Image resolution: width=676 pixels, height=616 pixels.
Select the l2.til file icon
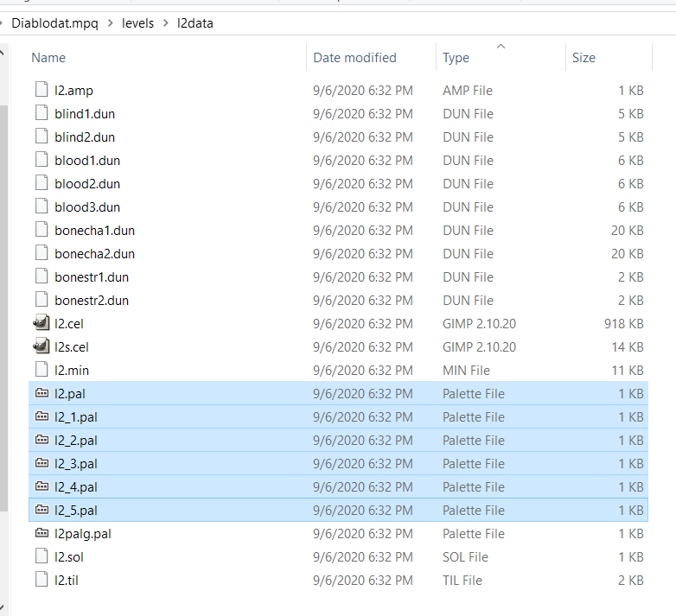pyautogui.click(x=41, y=579)
